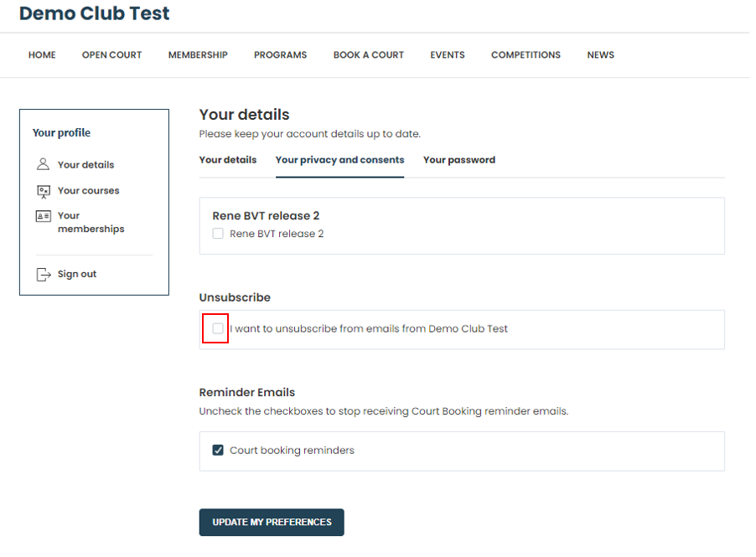Open the Open Court menu item

tap(111, 55)
